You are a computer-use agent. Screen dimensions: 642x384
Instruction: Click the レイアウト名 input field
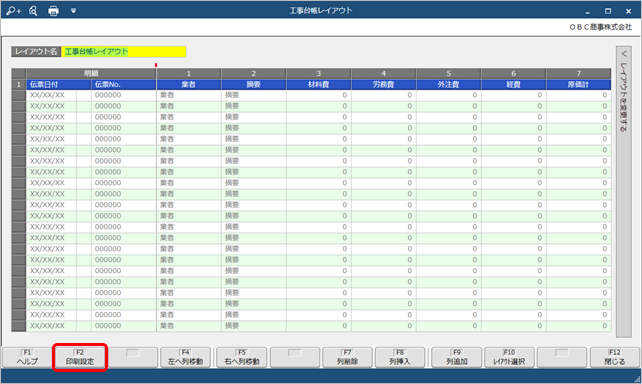pyautogui.click(x=124, y=52)
